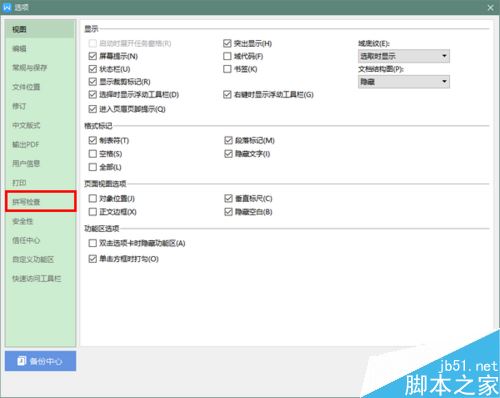Uncheck the 屏幕提示(N) checkbox
Screen dimensions: 500x398
[93, 56]
